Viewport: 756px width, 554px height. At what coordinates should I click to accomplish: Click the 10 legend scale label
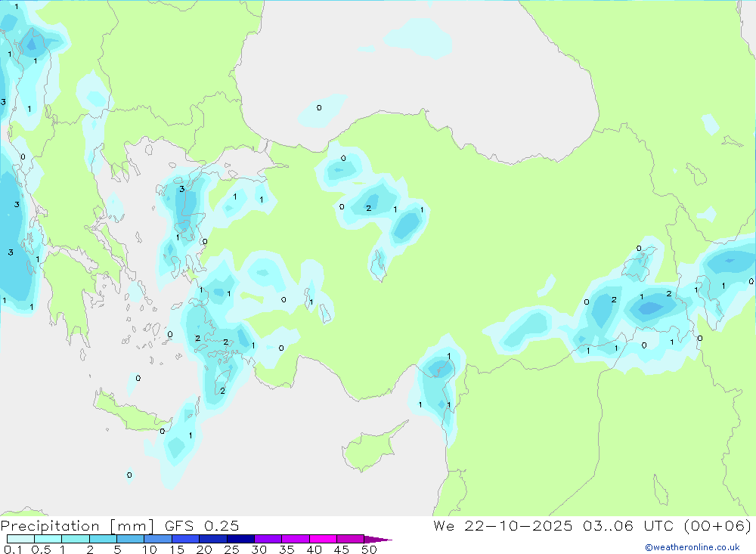(x=150, y=549)
